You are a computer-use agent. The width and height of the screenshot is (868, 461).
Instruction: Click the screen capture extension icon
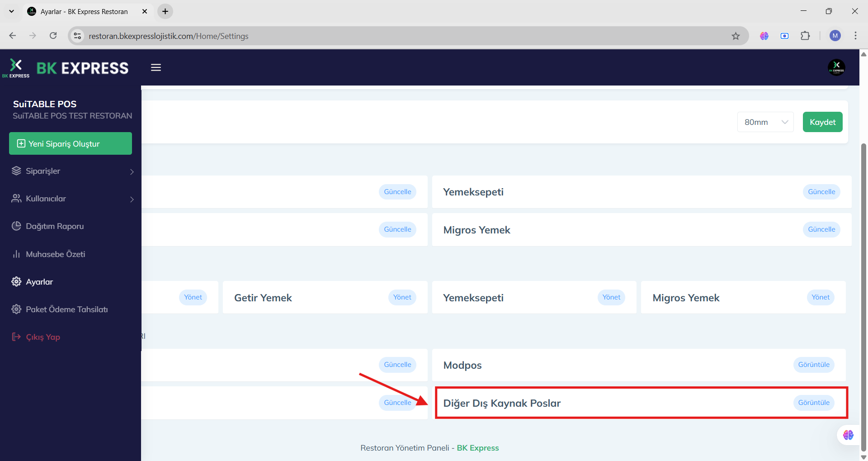784,36
